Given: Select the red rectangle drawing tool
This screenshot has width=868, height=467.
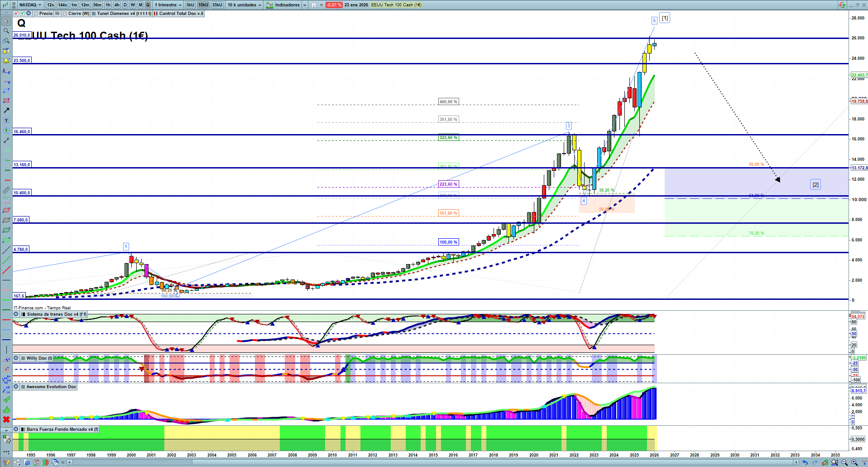Looking at the screenshot, I should 6,101.
